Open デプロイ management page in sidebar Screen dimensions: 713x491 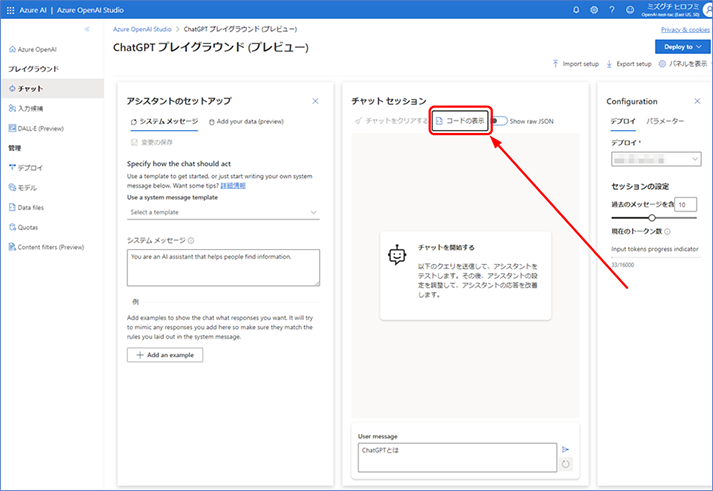(x=26, y=167)
